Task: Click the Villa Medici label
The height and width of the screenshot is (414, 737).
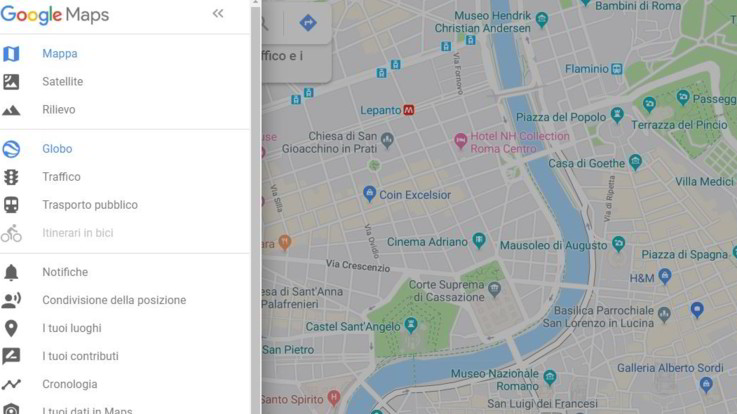Action: [x=704, y=182]
